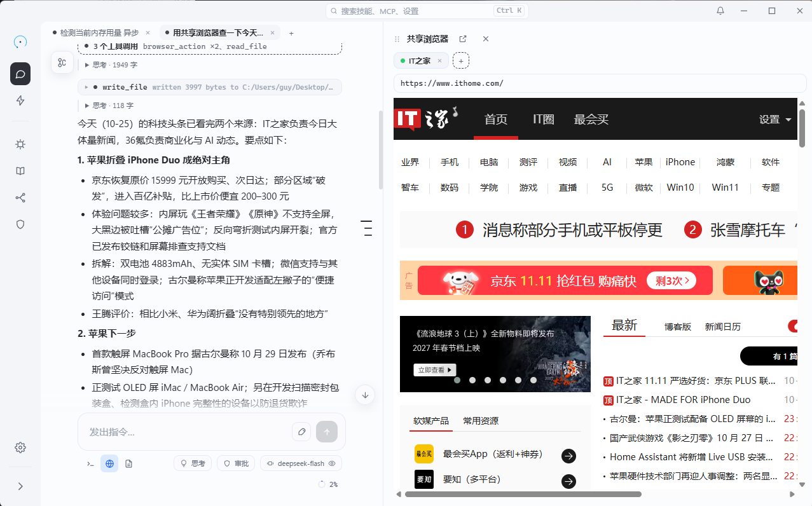Open the 鸿蒙 category link
Image resolution: width=812 pixels, height=506 pixels.
tap(726, 162)
